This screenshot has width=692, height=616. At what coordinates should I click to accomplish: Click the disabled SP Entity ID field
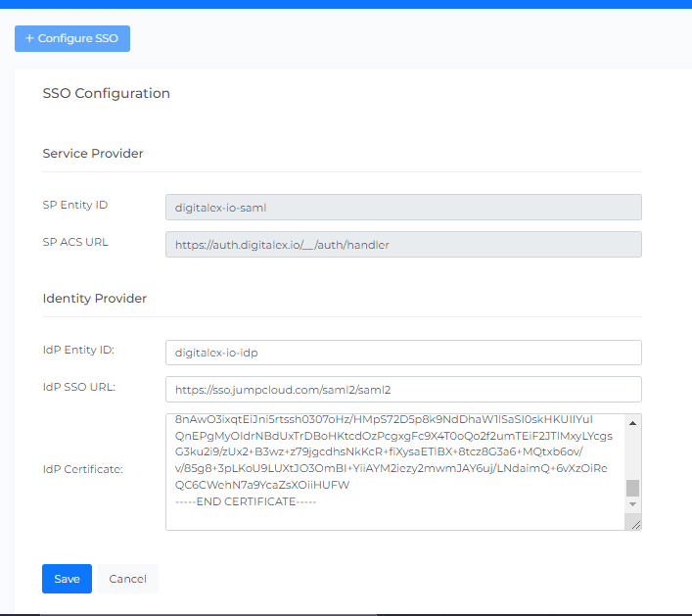coord(403,207)
